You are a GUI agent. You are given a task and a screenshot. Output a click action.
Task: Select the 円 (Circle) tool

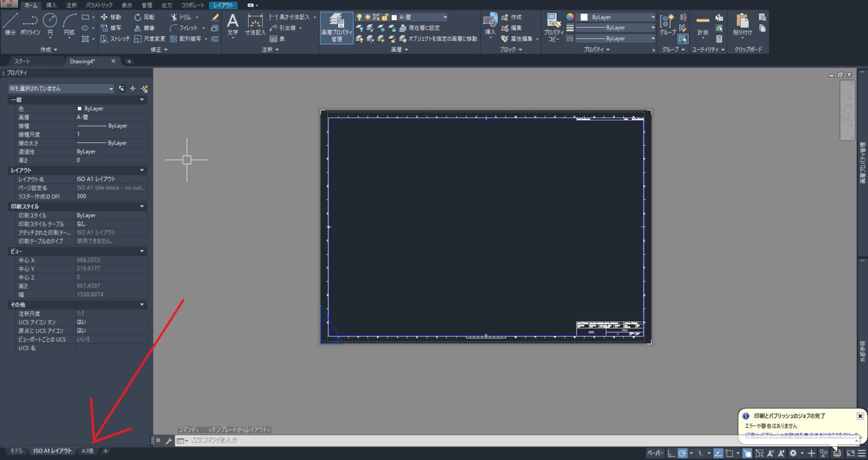coord(50,24)
